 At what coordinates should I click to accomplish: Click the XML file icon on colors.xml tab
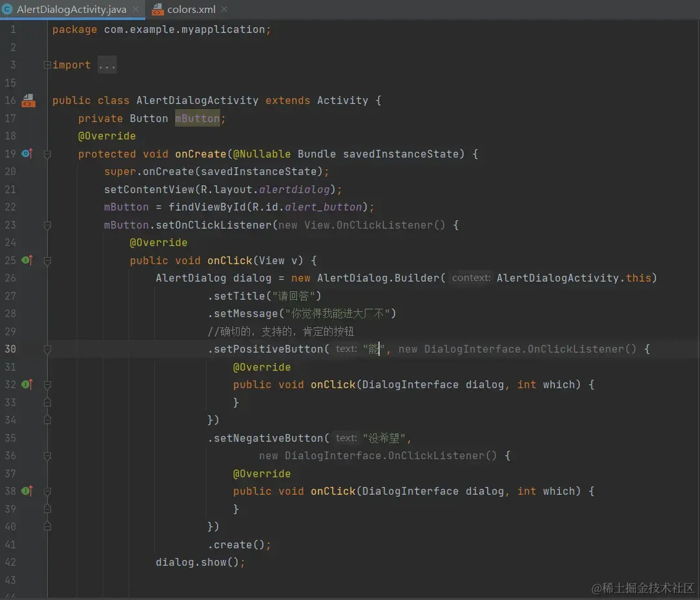click(x=158, y=10)
